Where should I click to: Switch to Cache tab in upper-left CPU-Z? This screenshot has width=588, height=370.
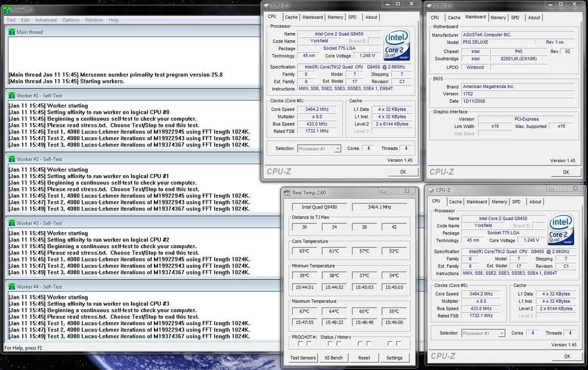click(x=291, y=17)
